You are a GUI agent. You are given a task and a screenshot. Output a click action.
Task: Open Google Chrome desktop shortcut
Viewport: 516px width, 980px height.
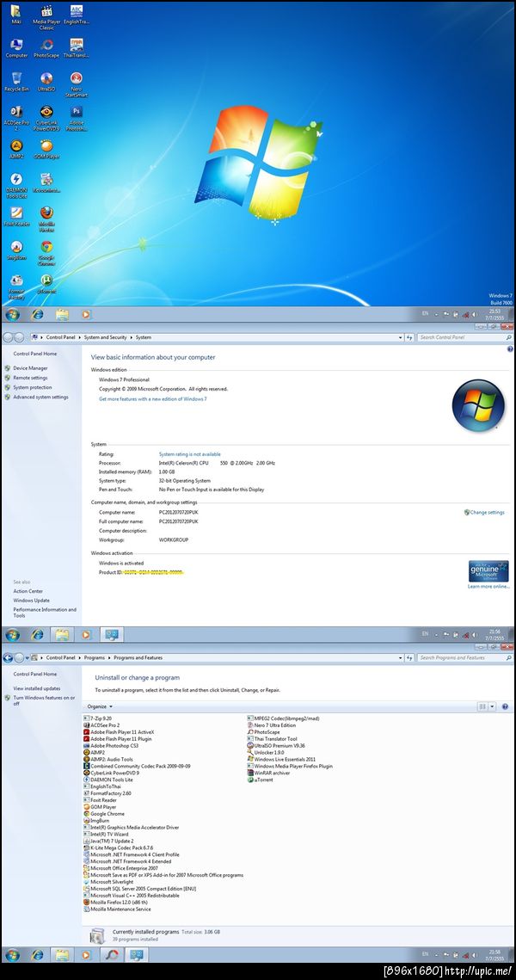(46, 254)
